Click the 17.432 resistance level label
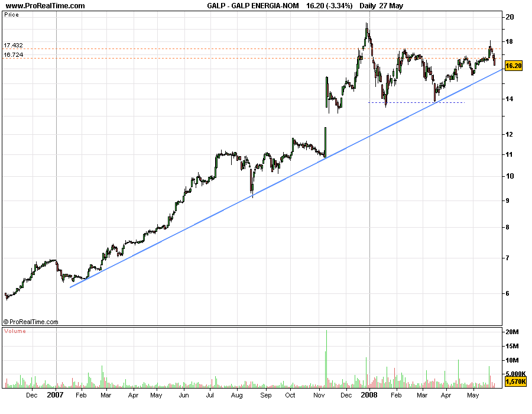Image resolution: width=532 pixels, height=414 pixels. (13, 45)
